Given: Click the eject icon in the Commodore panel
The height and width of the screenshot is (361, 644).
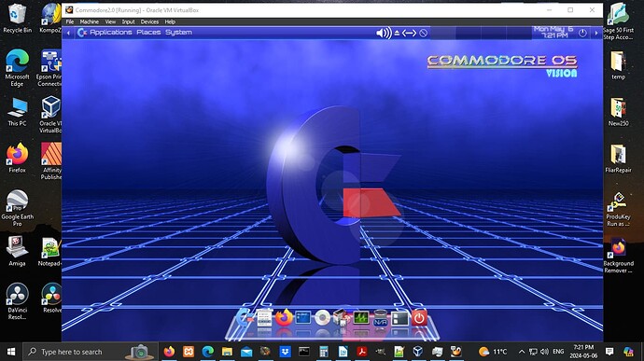Looking at the screenshot, I should click(397, 33).
